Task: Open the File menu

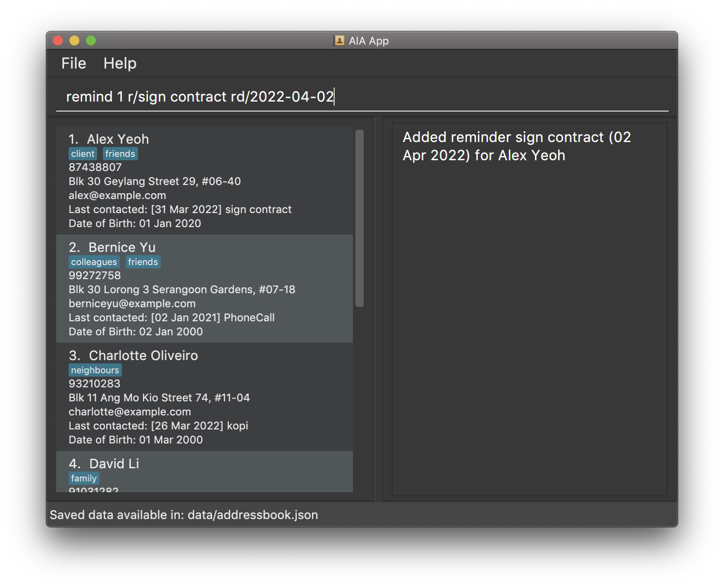Action: click(x=74, y=63)
